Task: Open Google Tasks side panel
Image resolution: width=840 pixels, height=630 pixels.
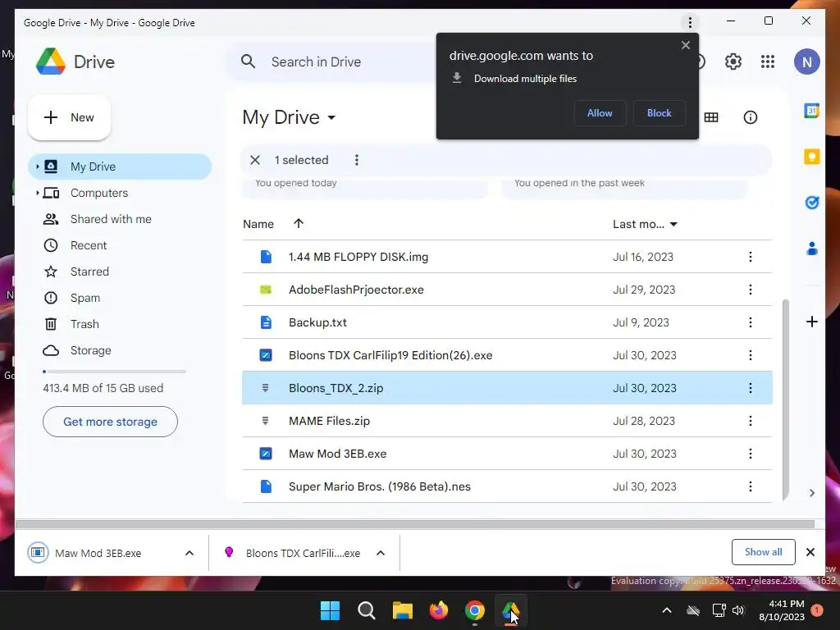Action: 811,203
